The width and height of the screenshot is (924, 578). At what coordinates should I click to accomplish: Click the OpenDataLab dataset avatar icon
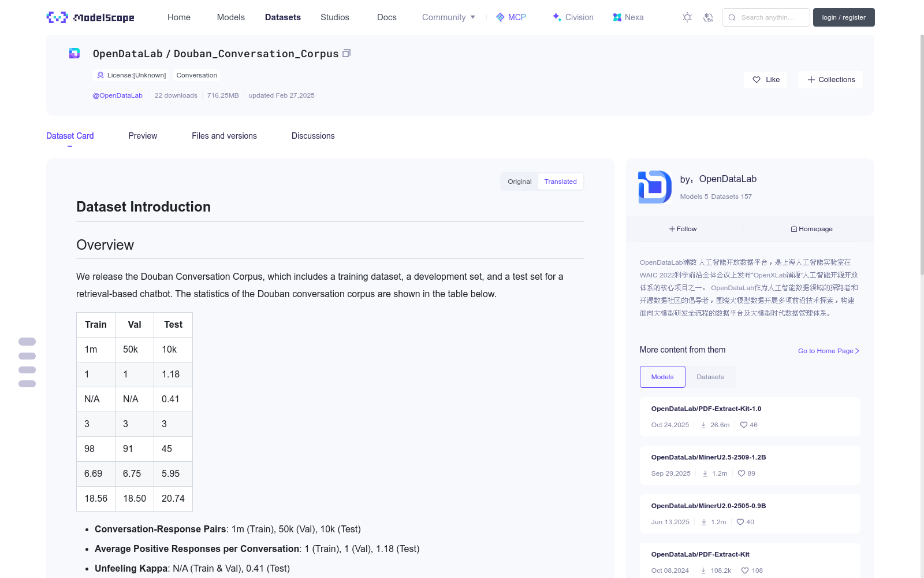[x=74, y=53]
